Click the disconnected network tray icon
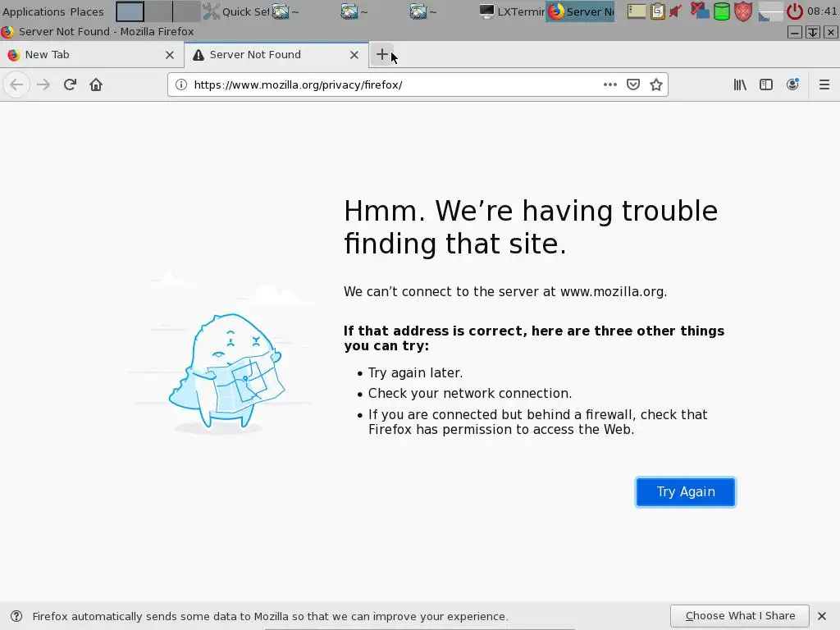This screenshot has height=630, width=840. tap(699, 11)
